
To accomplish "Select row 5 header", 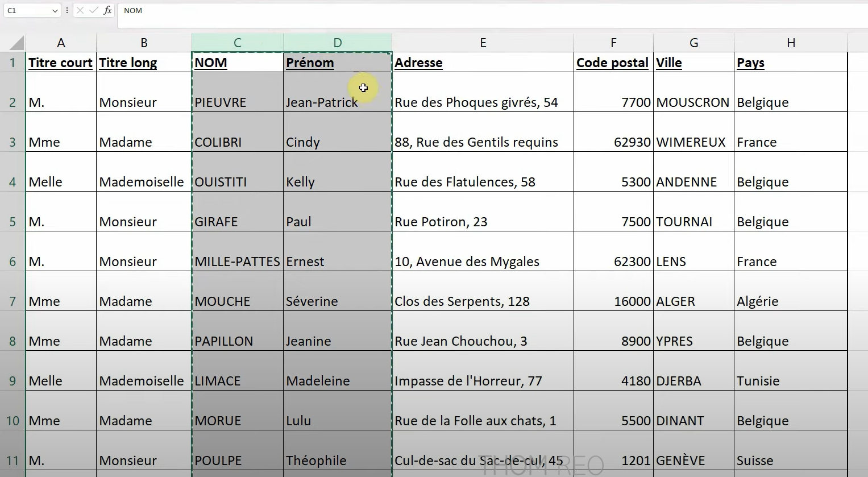I will pyautogui.click(x=13, y=211).
